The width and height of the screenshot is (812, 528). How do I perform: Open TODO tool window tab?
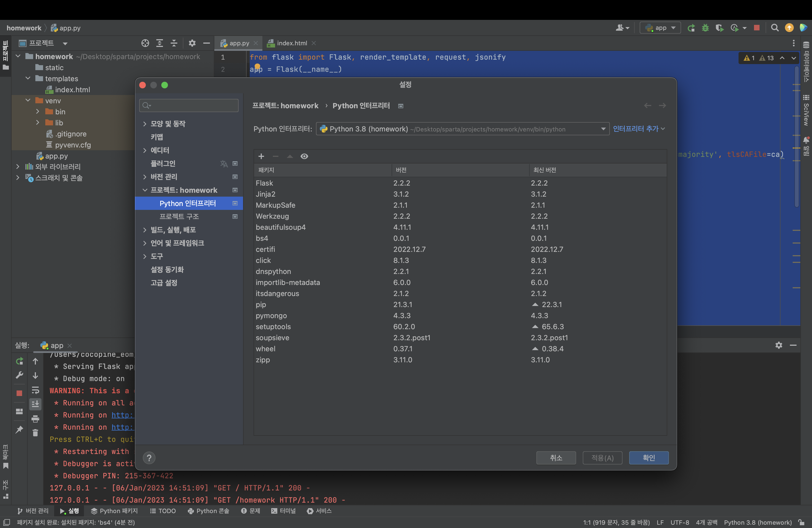[163, 511]
